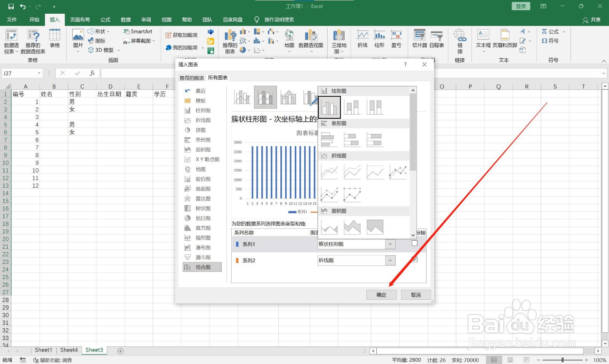Insert Win/Loss sparkline (盈亏)
Viewport: 609px width, 364px height.
pos(396,38)
